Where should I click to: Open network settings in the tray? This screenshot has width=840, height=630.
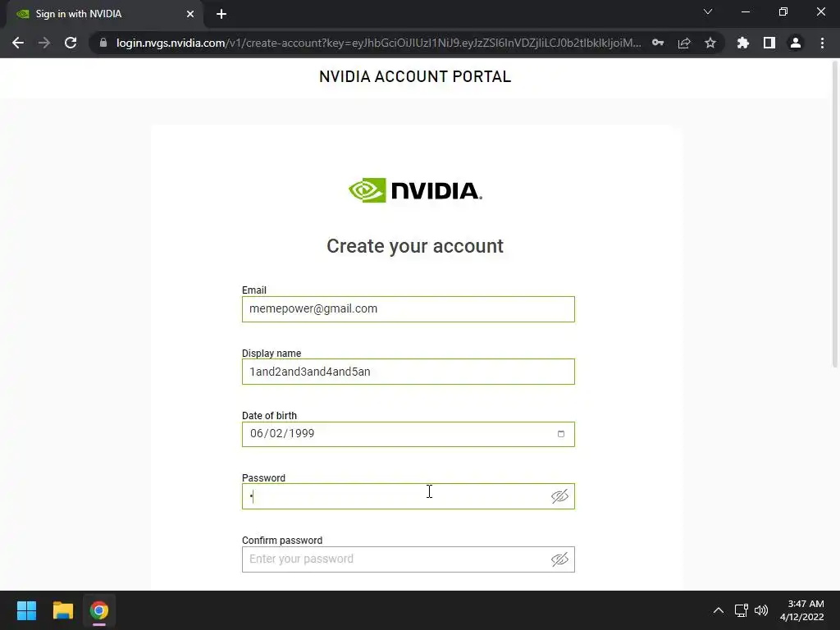[742, 610]
